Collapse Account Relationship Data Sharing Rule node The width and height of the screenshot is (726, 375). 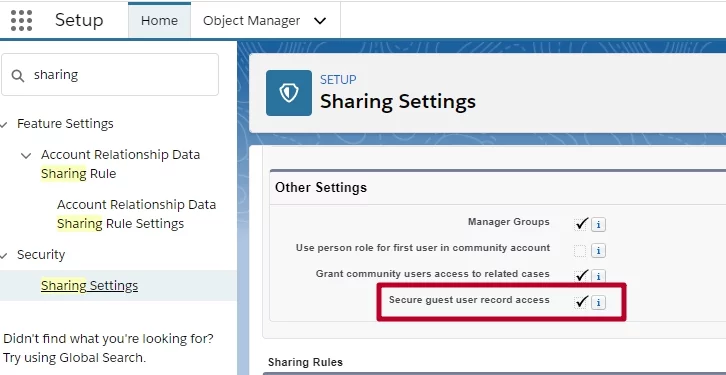(26, 156)
